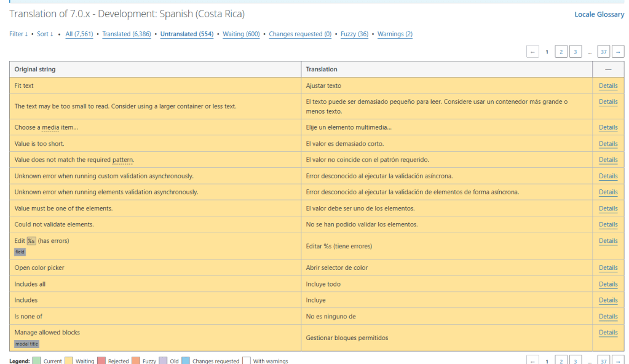Open Fuzzy (36) strings filter
Viewport: 629px width, 364px height.
coord(355,34)
